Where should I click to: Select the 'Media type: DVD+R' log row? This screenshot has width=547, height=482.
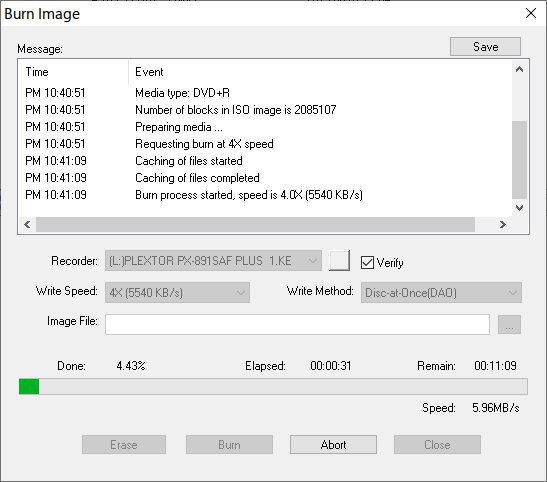coord(265,93)
